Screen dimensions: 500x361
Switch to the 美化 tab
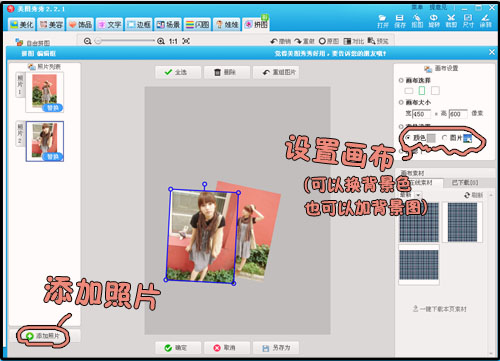[22, 24]
